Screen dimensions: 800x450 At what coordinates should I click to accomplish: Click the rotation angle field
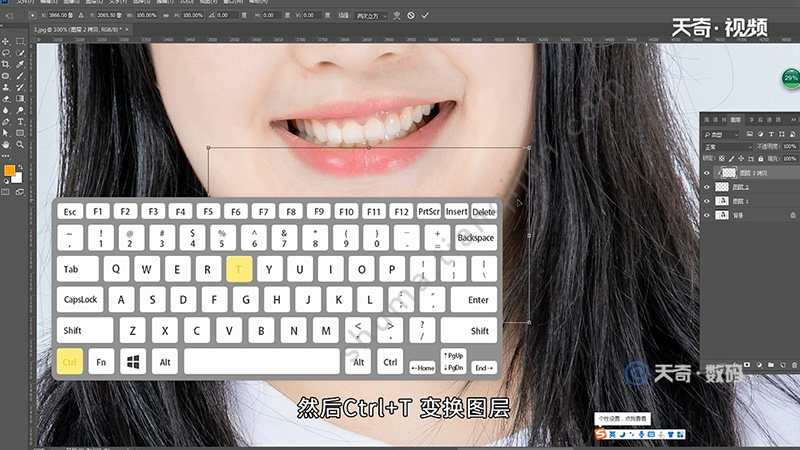pyautogui.click(x=227, y=16)
